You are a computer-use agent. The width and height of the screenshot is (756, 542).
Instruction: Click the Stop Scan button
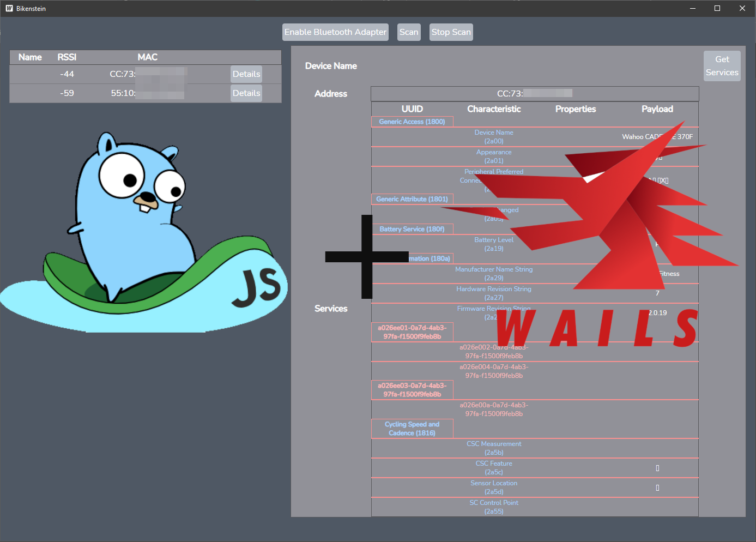451,32
